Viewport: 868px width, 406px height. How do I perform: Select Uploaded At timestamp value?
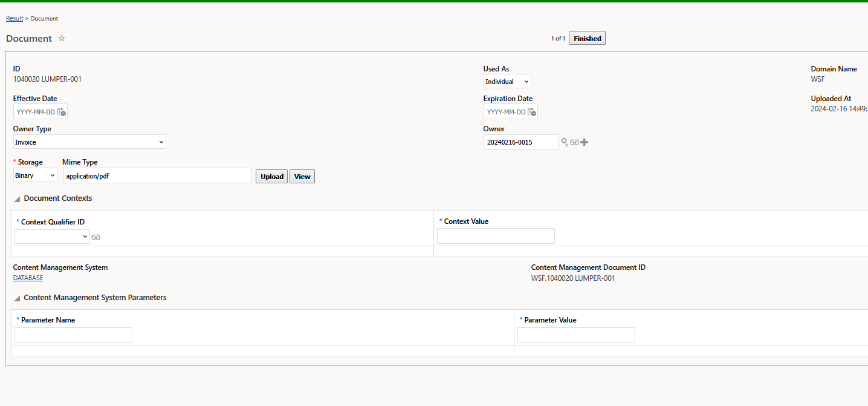[840, 109]
